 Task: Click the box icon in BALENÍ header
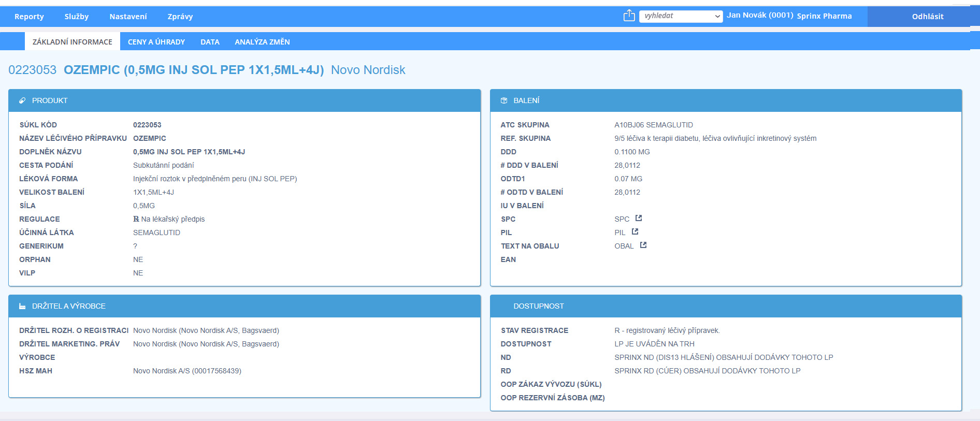[x=504, y=100]
